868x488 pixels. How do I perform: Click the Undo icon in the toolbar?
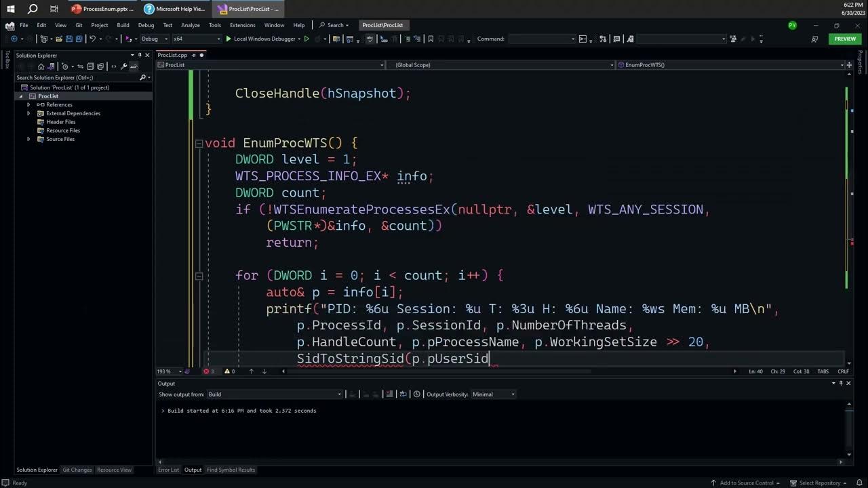point(94,39)
